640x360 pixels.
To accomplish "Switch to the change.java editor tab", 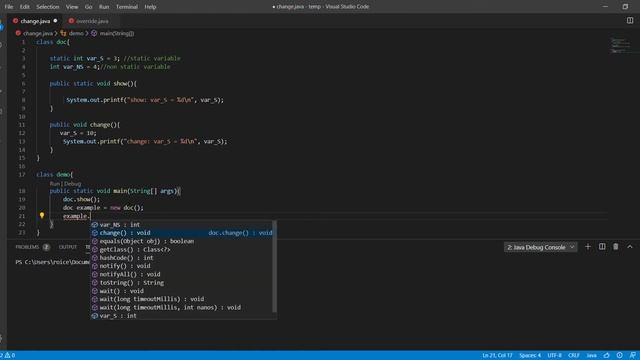I will tap(35, 21).
